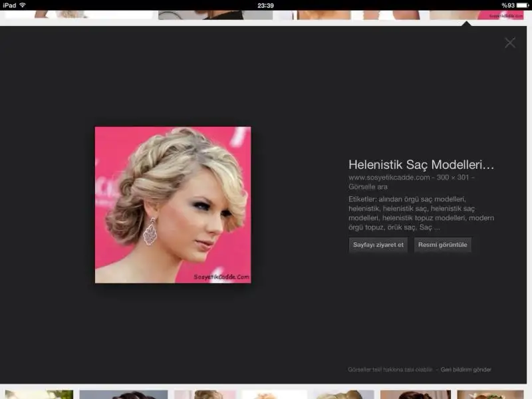
Task: Open the Helenistik Saç Modelleri title link
Action: coord(421,165)
